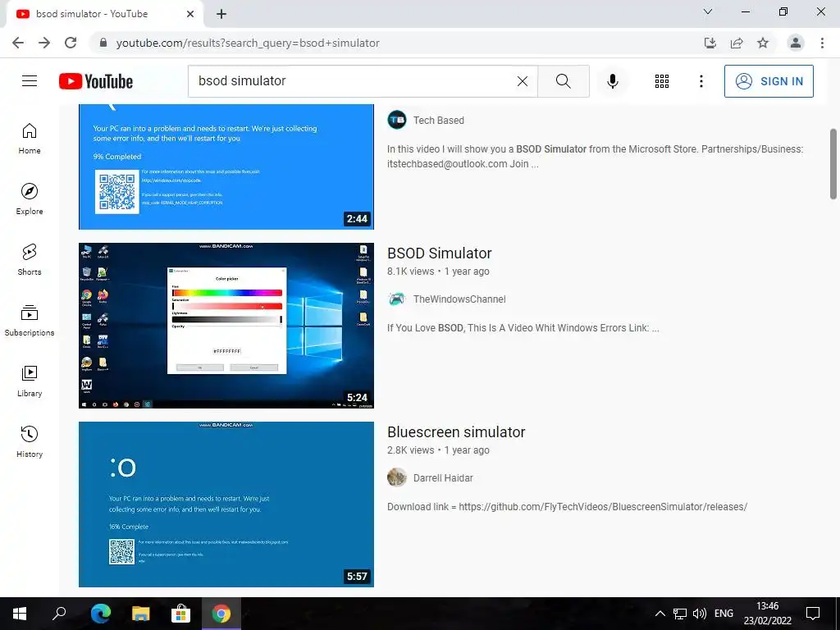Click the Tech Based channel avatar
The width and height of the screenshot is (840, 630).
point(397,120)
